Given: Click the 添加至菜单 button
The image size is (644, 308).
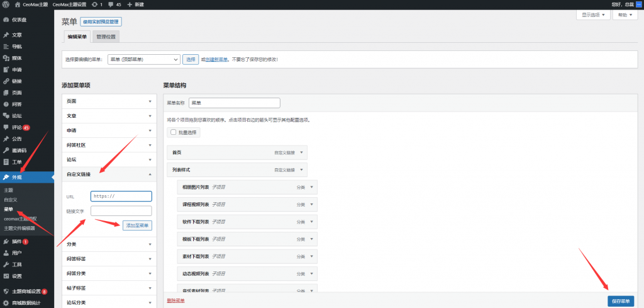Looking at the screenshot, I should [x=137, y=225].
